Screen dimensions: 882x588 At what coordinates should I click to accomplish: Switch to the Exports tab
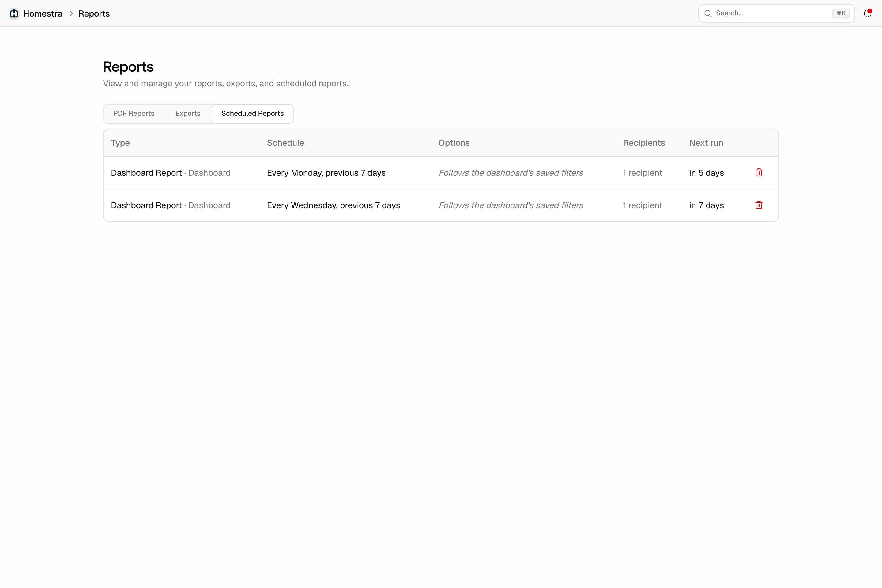188,114
